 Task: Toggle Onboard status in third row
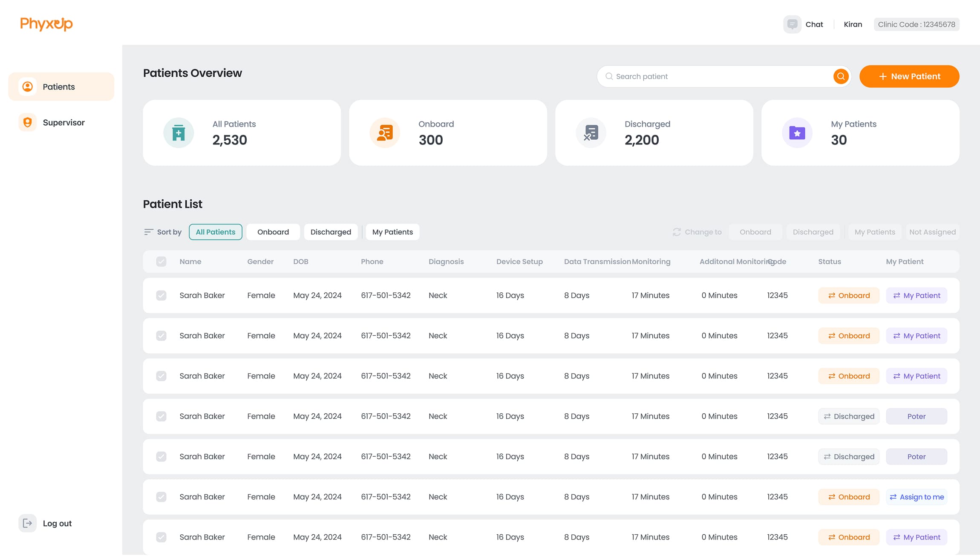(849, 376)
